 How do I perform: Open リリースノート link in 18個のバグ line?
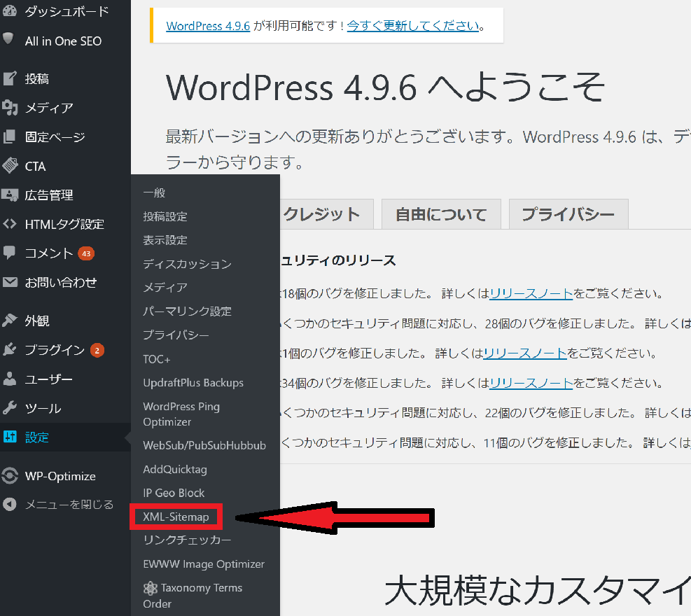pos(531,293)
